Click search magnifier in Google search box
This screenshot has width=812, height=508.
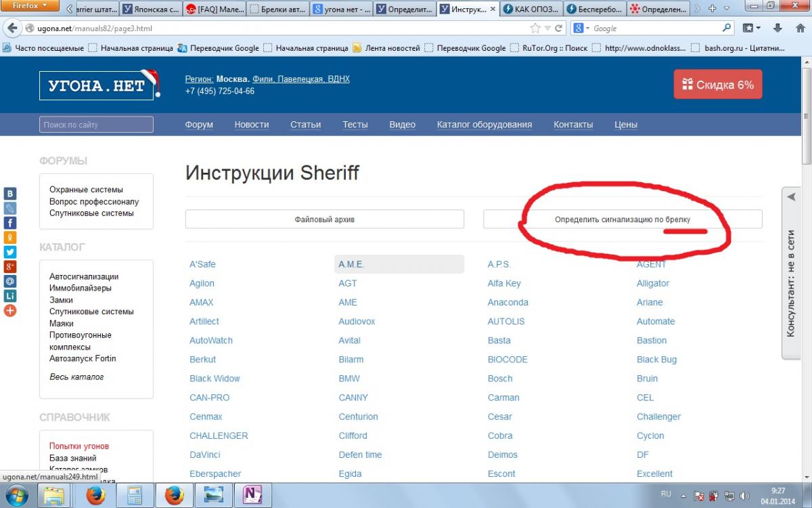click(x=727, y=28)
